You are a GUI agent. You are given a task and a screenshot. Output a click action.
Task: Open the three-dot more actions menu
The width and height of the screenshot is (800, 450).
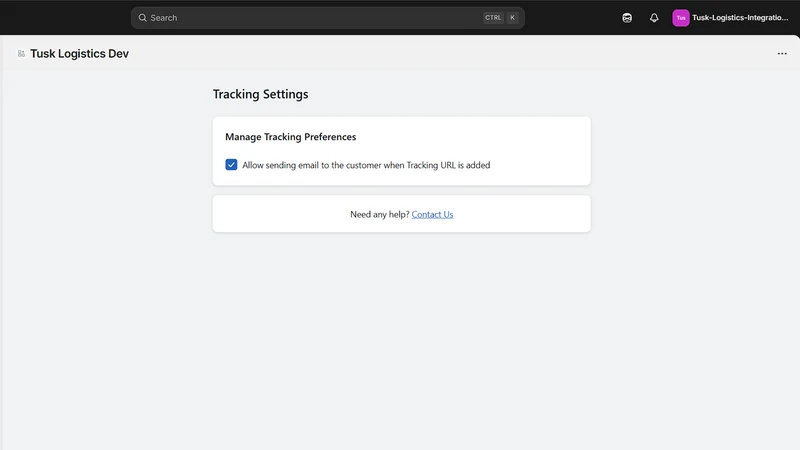tap(782, 54)
